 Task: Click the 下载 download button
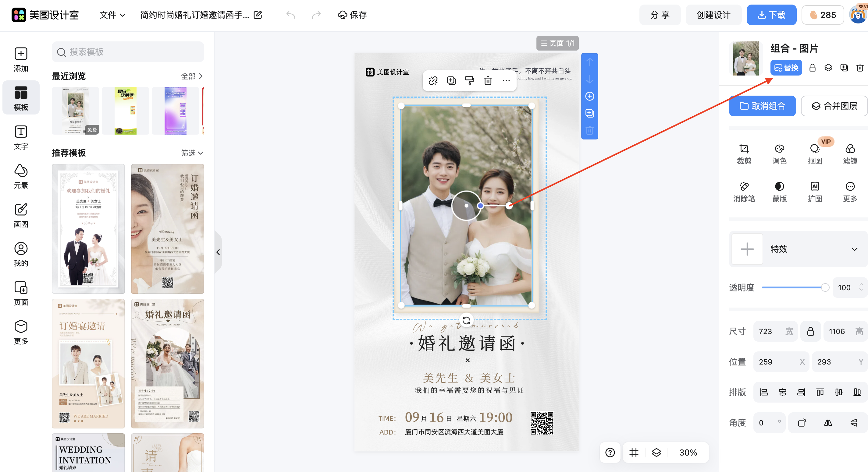[771, 15]
